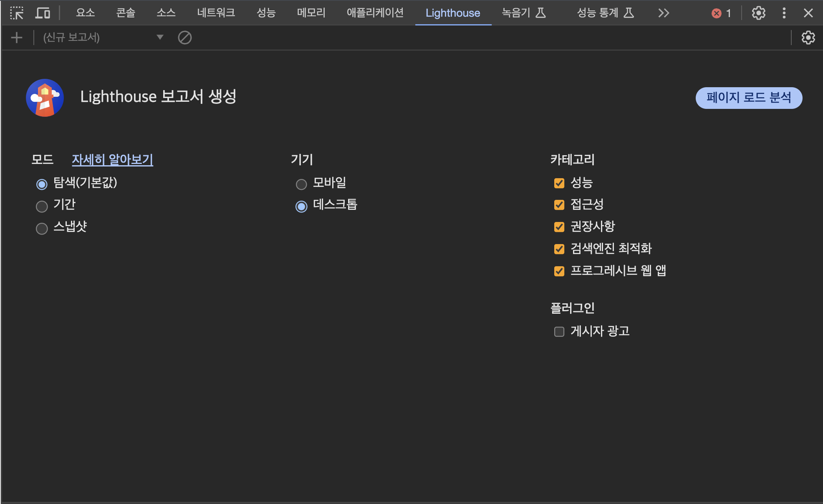This screenshot has height=504, width=823.
Task: Open Lighthouse settings gear in toolbar
Action: pyautogui.click(x=808, y=38)
